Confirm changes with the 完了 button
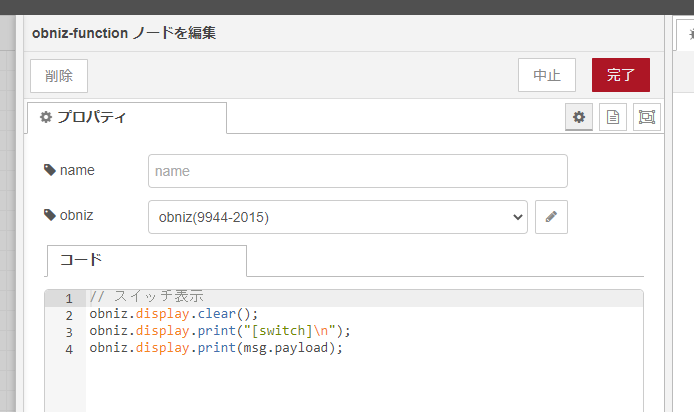Image resolution: width=694 pixels, height=412 pixels. [x=620, y=75]
